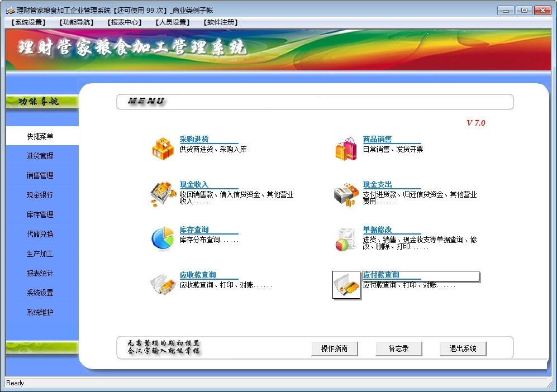Click the 单据修改 document icon
557x392 pixels.
coord(345,240)
